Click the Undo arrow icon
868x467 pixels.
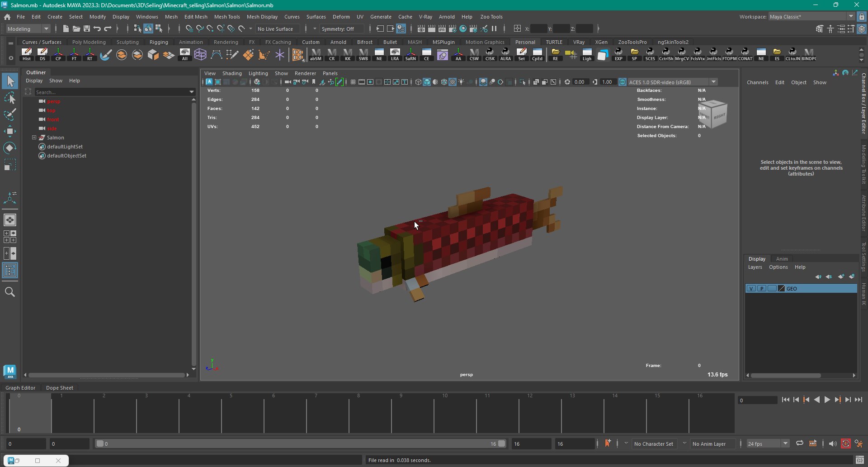click(x=97, y=29)
